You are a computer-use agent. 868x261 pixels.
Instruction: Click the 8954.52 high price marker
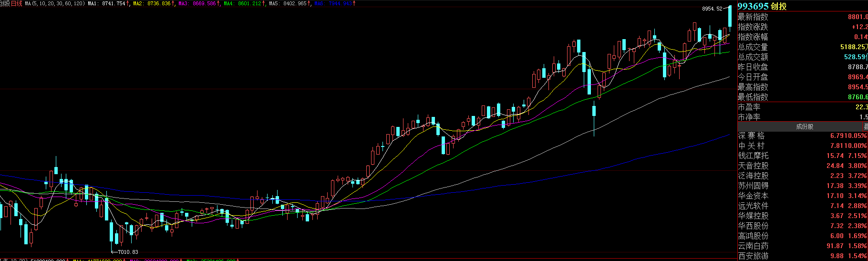click(x=712, y=9)
